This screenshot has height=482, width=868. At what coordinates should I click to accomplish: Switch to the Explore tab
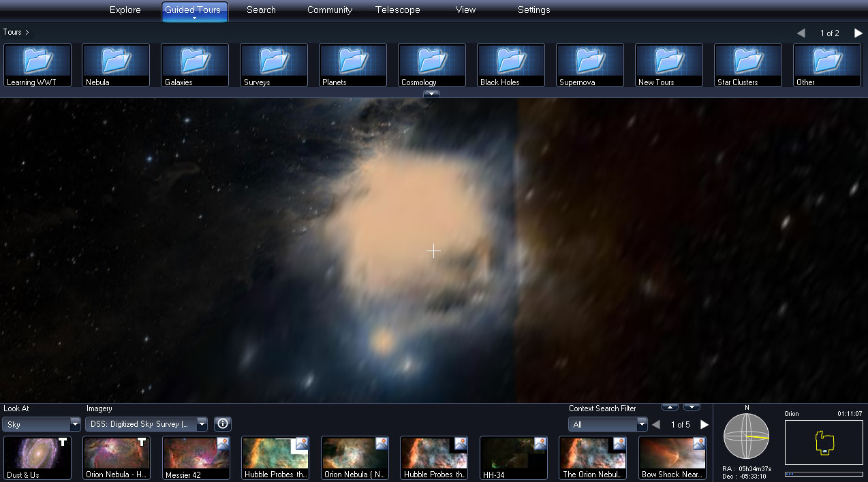pos(125,10)
